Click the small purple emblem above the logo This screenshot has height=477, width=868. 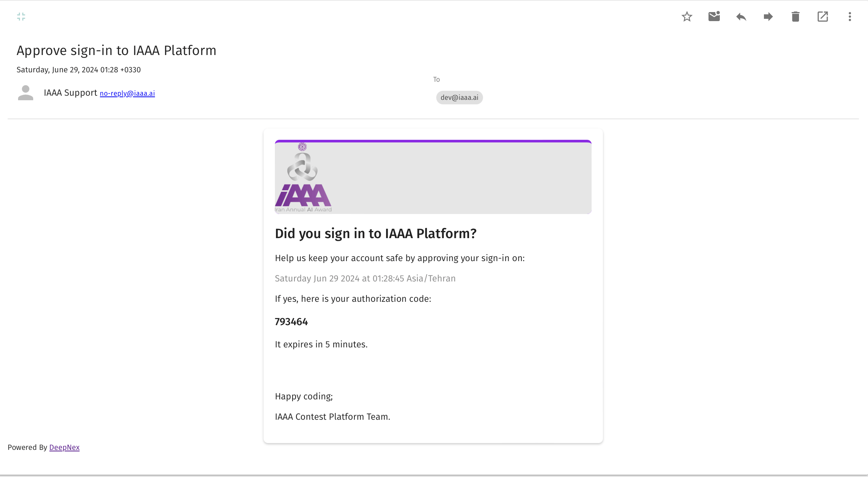point(302,147)
